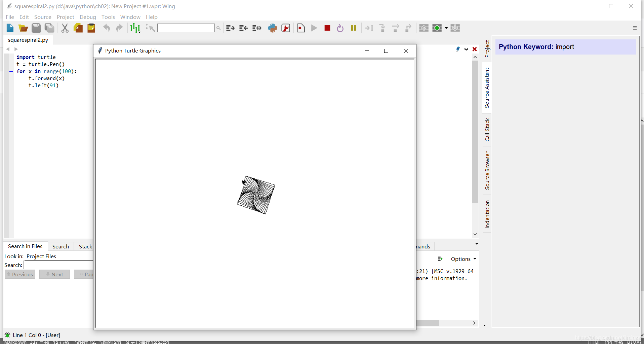Create a new file with the blue page icon
Screen dimensions: 644x344
click(x=10, y=28)
